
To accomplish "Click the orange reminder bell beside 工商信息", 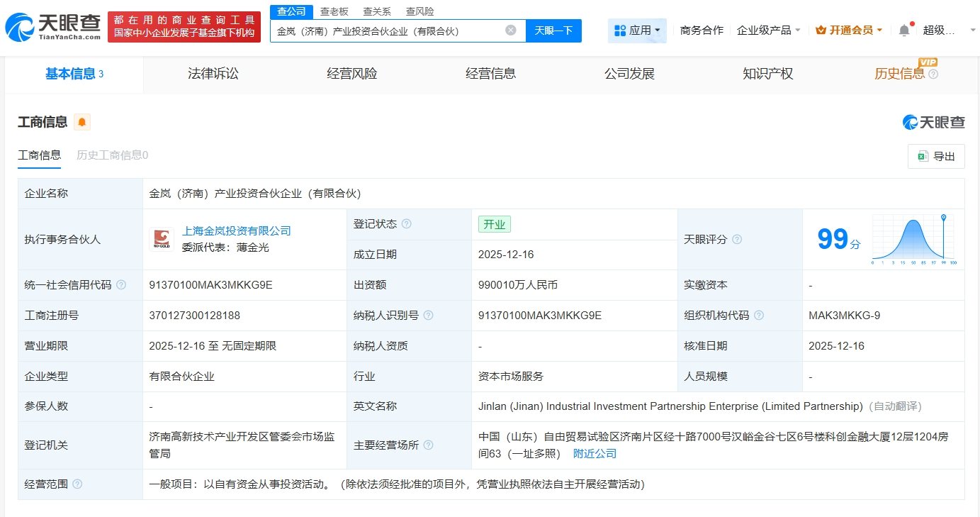I will (82, 122).
